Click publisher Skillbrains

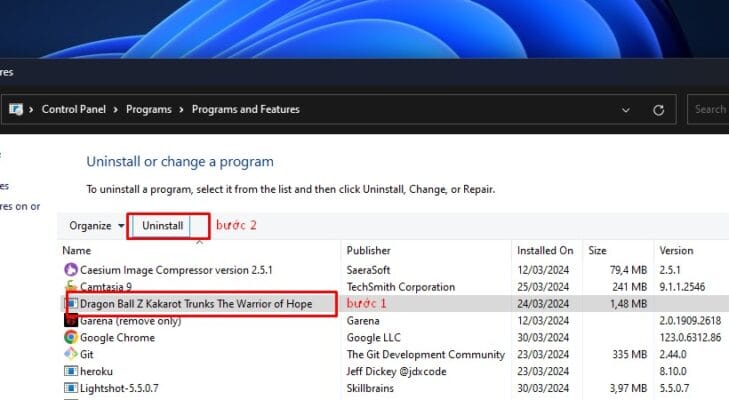(x=370, y=388)
